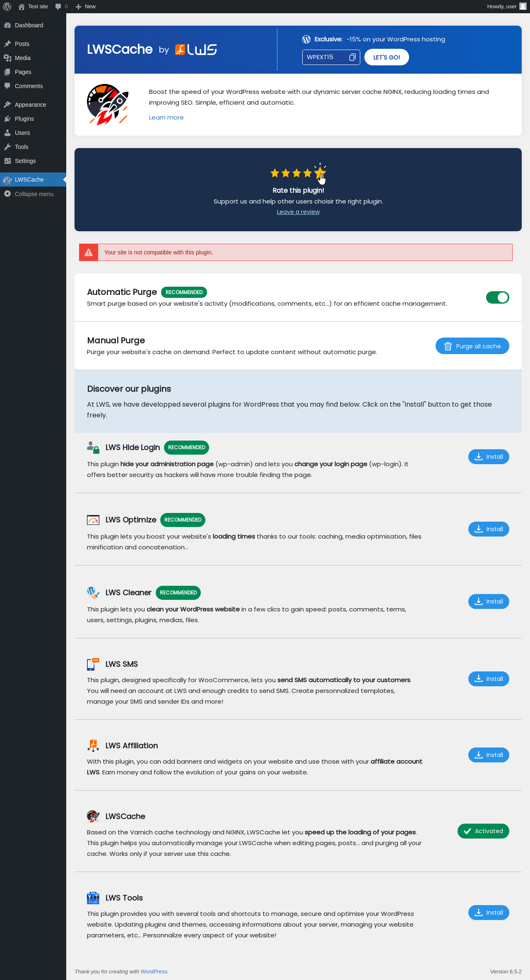The height and width of the screenshot is (980, 530).
Task: Open the Plugins menu
Action: click(x=24, y=119)
